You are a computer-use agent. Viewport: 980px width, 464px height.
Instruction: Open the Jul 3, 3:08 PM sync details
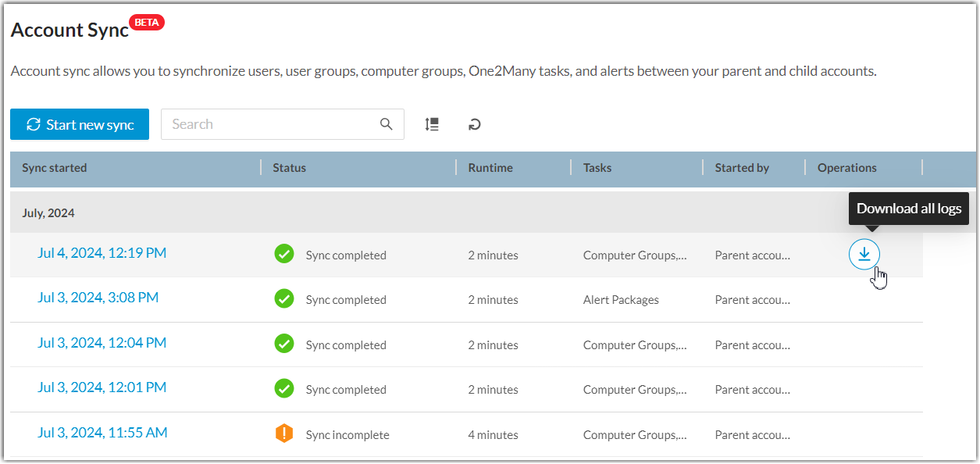point(98,297)
